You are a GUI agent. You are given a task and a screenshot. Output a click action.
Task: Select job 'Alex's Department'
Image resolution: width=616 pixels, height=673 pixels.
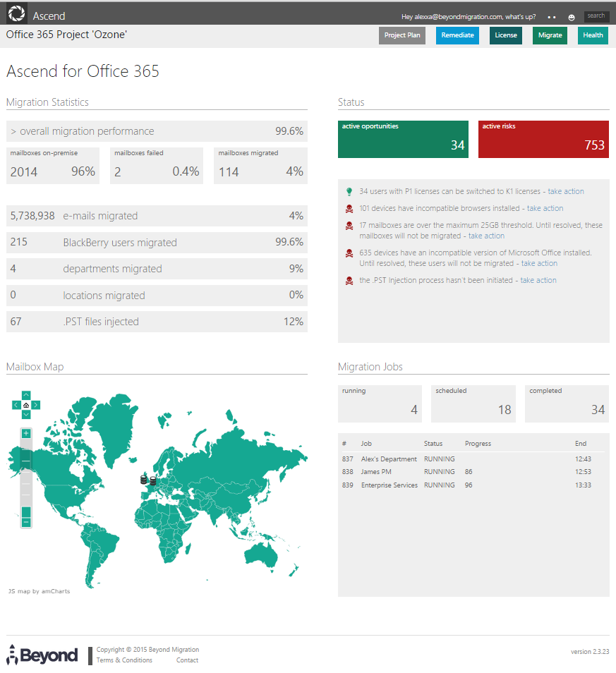point(389,459)
